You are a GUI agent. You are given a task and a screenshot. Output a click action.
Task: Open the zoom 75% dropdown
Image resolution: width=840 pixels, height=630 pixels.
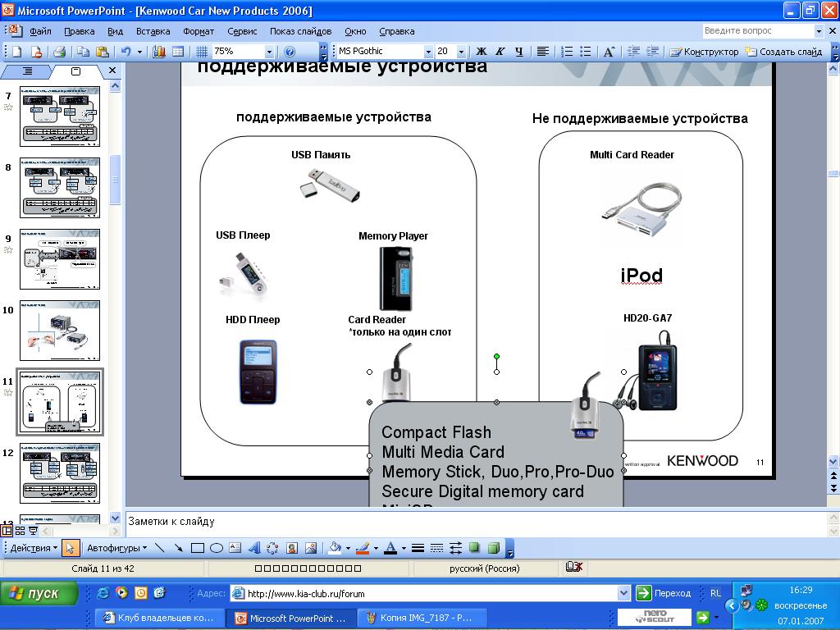pos(269,52)
